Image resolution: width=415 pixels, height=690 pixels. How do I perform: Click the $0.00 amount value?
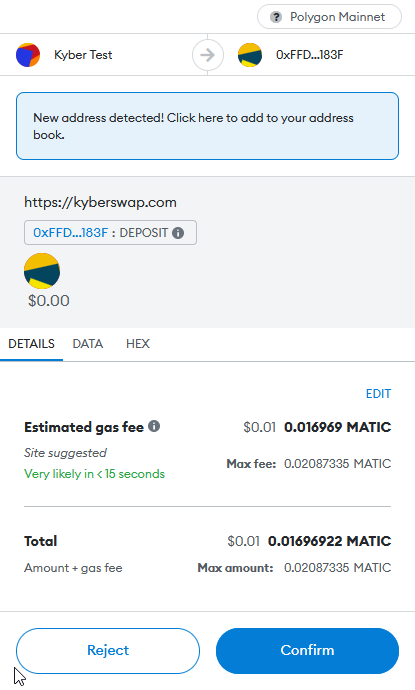coord(49,301)
